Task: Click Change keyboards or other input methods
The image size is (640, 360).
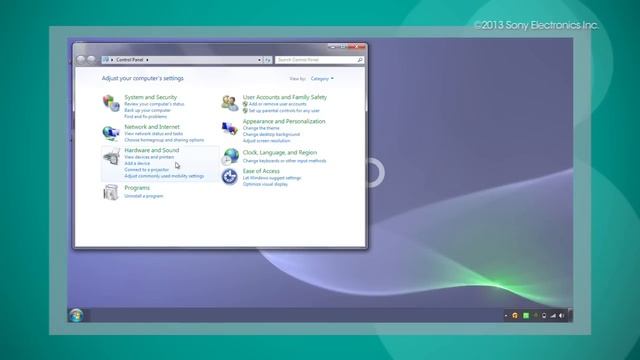Action: tap(284, 161)
